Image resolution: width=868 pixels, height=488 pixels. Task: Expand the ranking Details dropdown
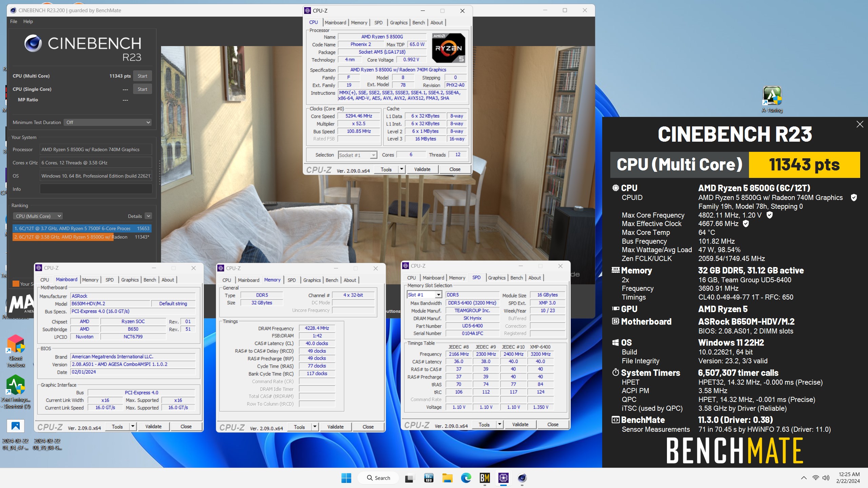148,216
